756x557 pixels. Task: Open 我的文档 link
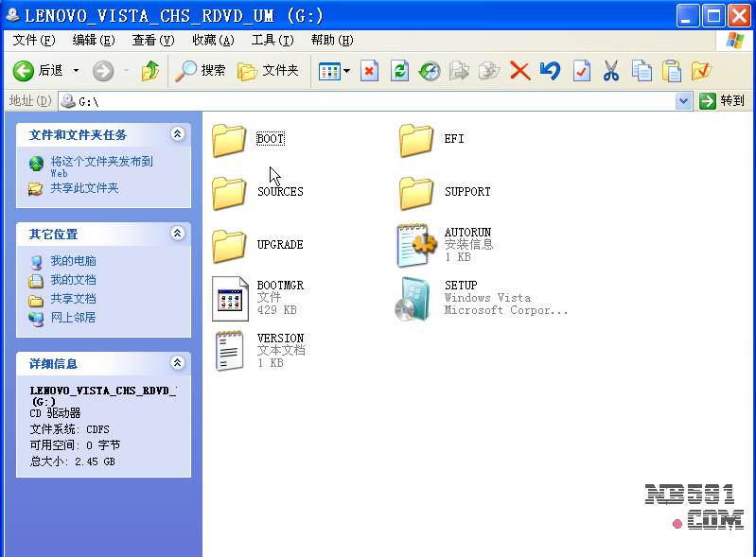73,280
